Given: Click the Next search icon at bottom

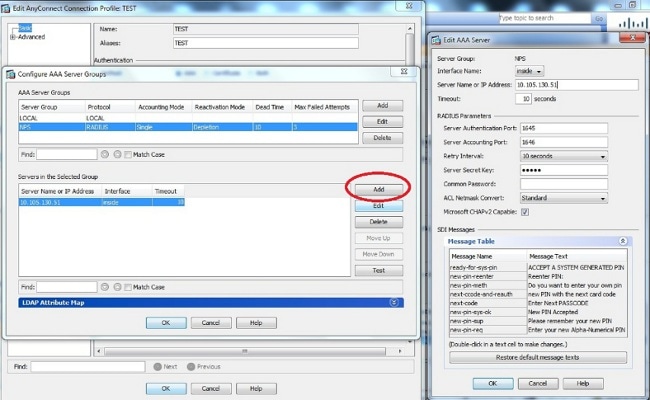Looking at the screenshot, I should click(158, 367).
